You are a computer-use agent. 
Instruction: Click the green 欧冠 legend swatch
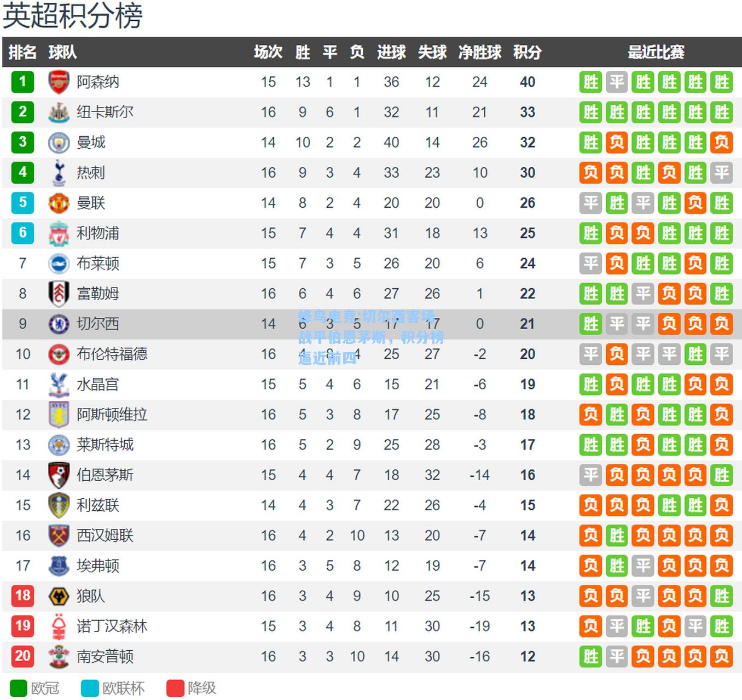[x=18, y=688]
